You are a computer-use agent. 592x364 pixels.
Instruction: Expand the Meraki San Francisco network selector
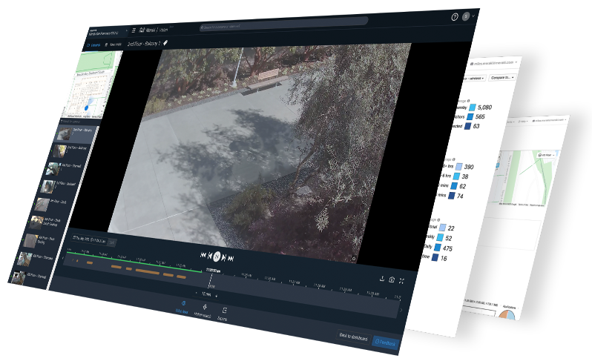click(x=108, y=33)
